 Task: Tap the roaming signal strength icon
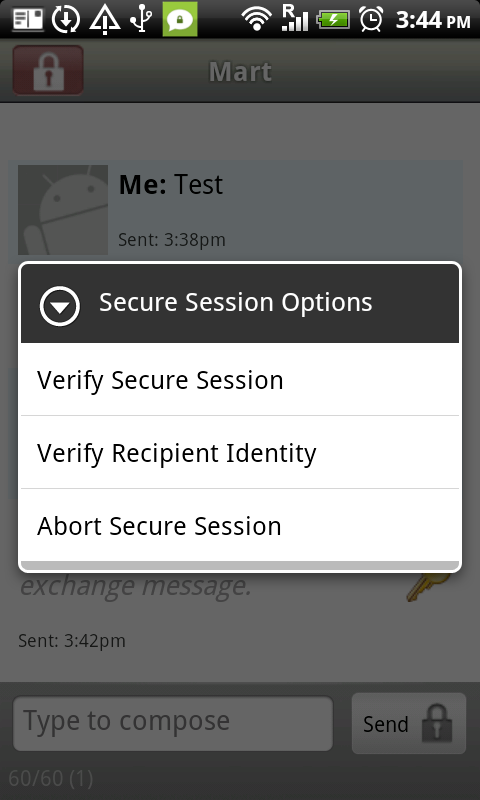pos(294,19)
